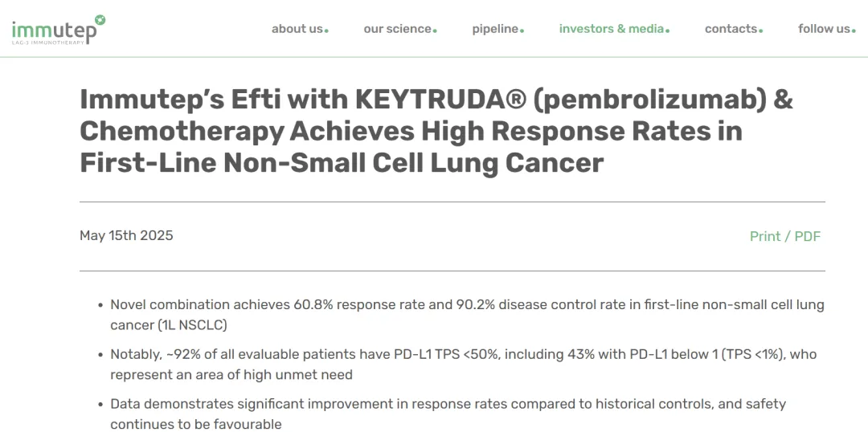Click the 'Print / PDF' link

tap(784, 236)
